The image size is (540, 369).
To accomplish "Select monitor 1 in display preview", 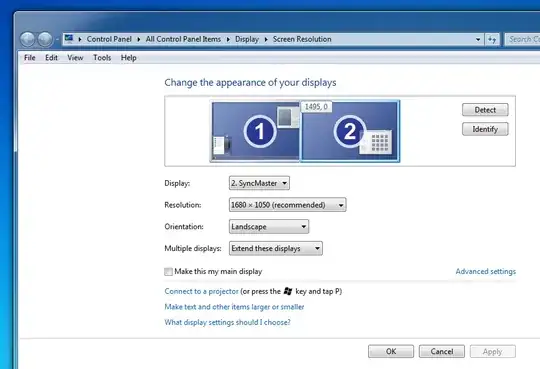I will coord(255,131).
